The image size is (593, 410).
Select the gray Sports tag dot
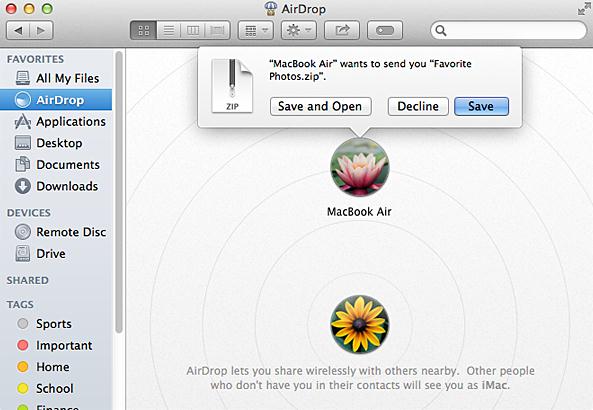[x=23, y=324]
